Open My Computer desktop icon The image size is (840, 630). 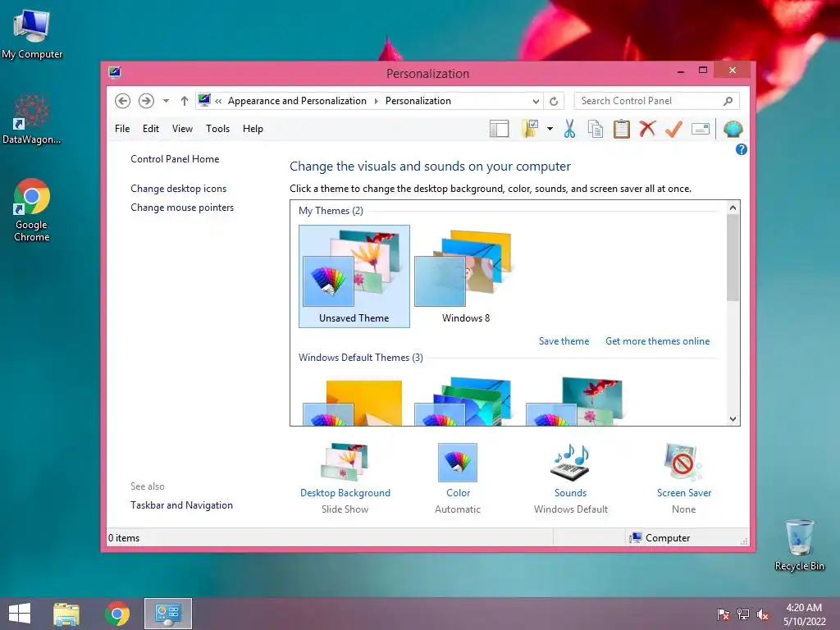coord(32,34)
